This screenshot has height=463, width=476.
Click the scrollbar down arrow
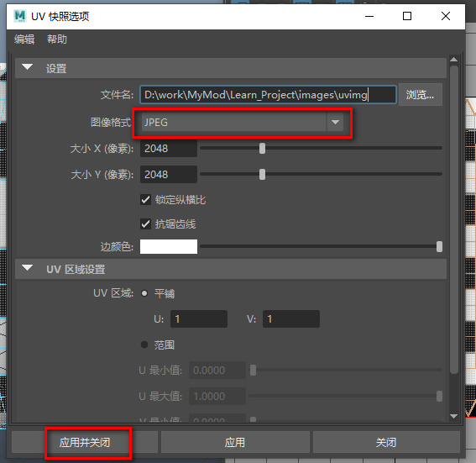(454, 416)
